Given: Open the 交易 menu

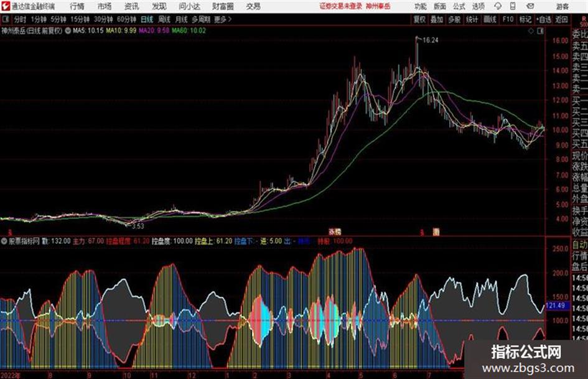Looking at the screenshot, I should click(253, 6).
